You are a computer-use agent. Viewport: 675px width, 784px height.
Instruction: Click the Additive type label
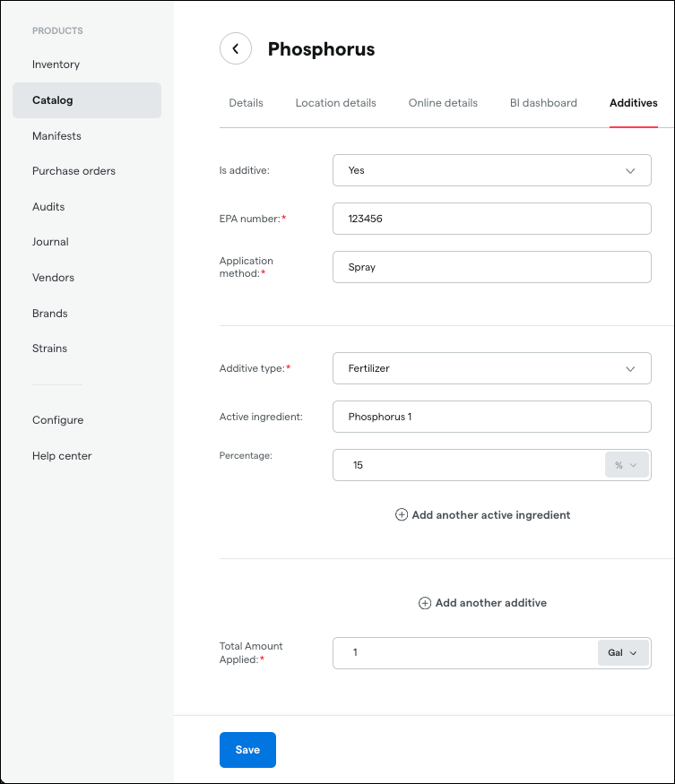point(255,368)
